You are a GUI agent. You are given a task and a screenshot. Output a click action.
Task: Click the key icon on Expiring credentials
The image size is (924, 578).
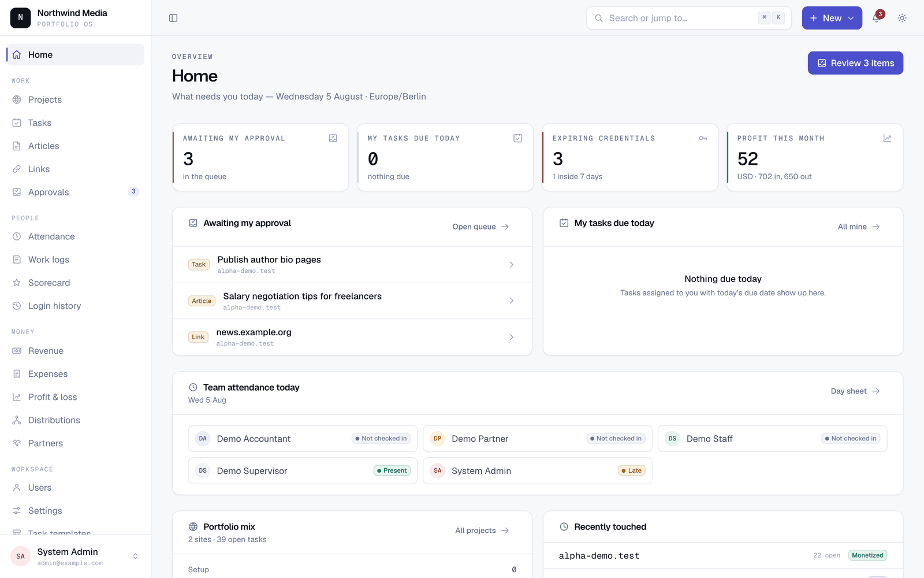[703, 138]
